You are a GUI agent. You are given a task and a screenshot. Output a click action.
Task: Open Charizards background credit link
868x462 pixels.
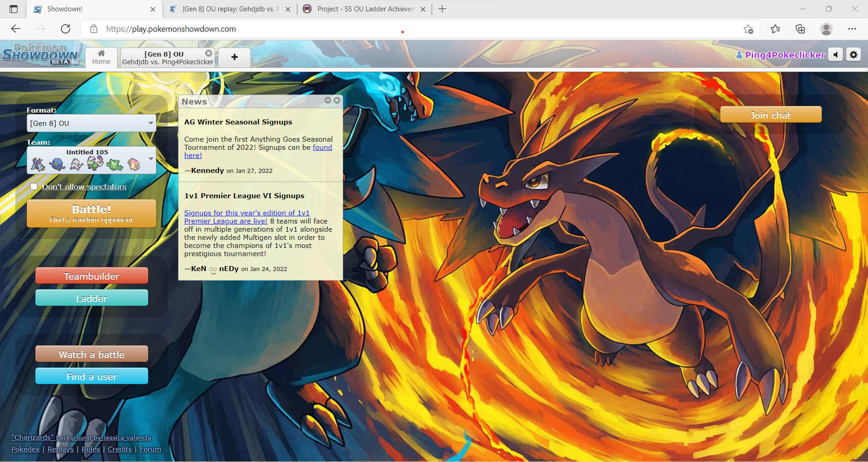click(81, 438)
